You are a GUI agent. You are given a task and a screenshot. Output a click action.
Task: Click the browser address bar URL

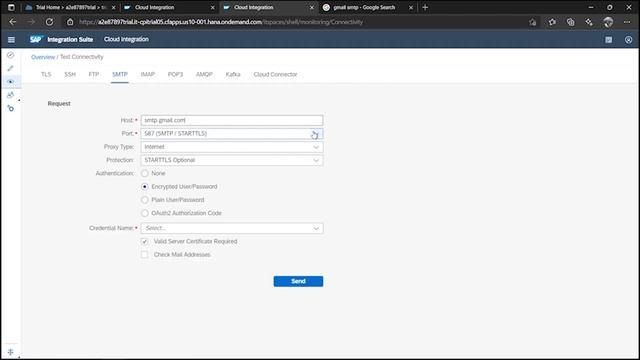221,22
